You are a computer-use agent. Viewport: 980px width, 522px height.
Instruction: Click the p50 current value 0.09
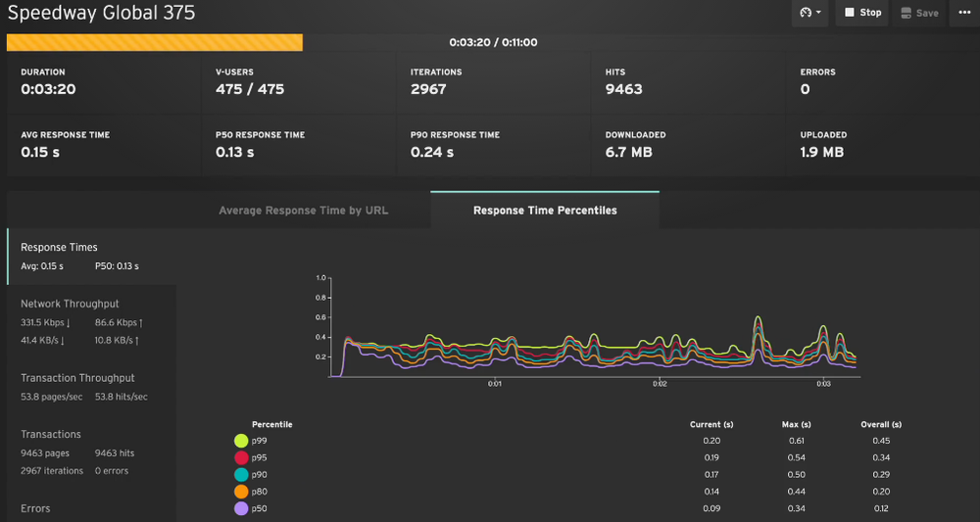[711, 508]
